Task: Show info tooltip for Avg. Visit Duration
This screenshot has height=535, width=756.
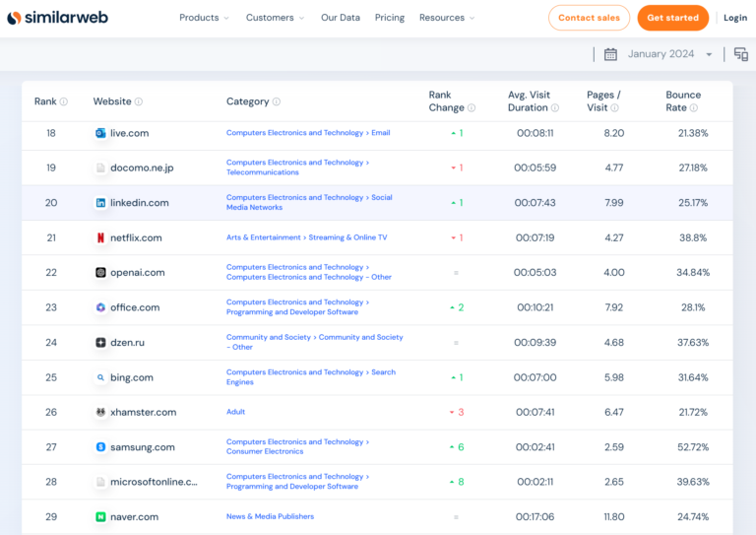Action: [555, 108]
